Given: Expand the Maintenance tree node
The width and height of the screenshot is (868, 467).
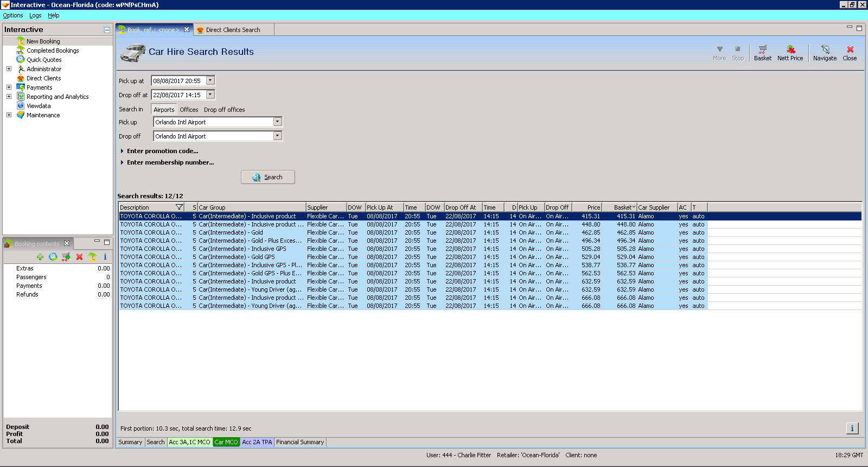Looking at the screenshot, I should click(9, 115).
